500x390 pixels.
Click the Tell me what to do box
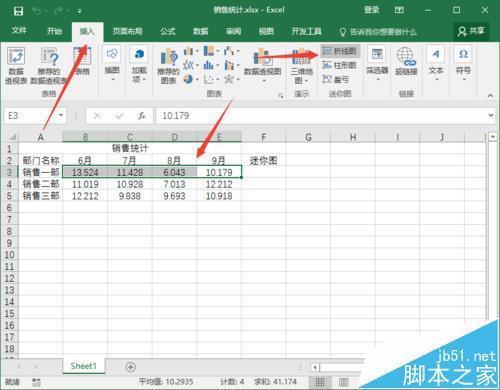pyautogui.click(x=378, y=32)
